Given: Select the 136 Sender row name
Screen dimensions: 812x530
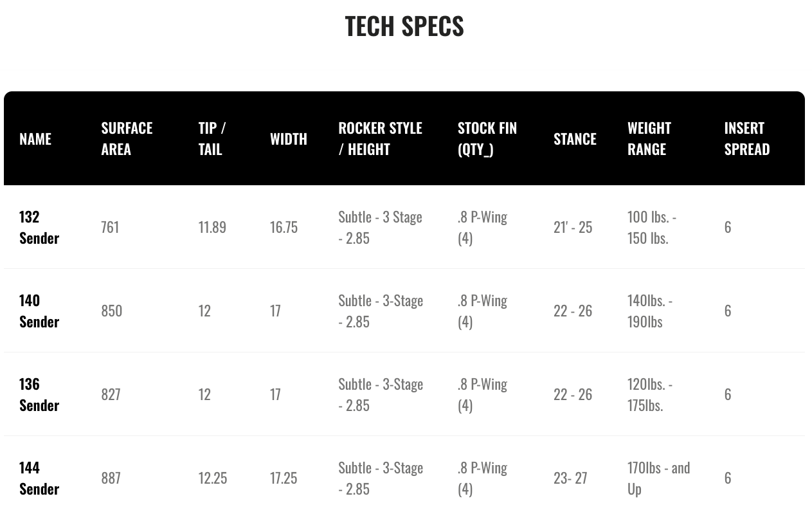Looking at the screenshot, I should point(39,394).
